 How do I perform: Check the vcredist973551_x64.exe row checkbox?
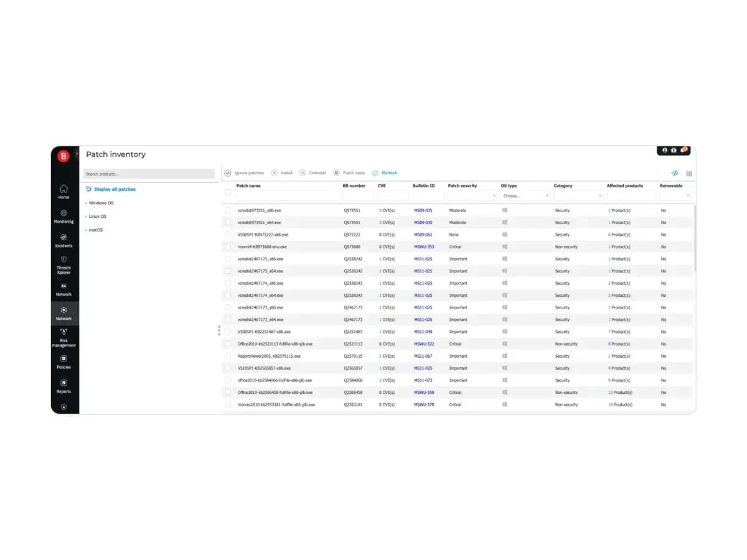coord(228,222)
